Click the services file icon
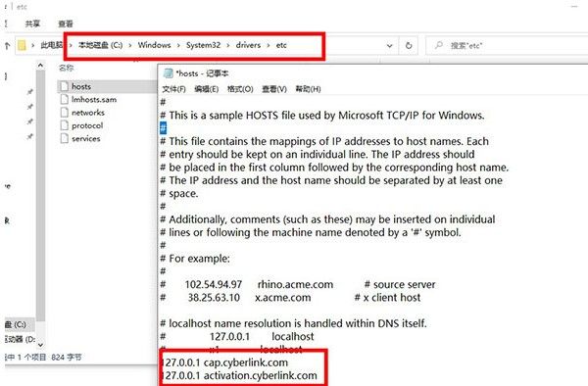This screenshot has height=386, width=588. pyautogui.click(x=65, y=139)
